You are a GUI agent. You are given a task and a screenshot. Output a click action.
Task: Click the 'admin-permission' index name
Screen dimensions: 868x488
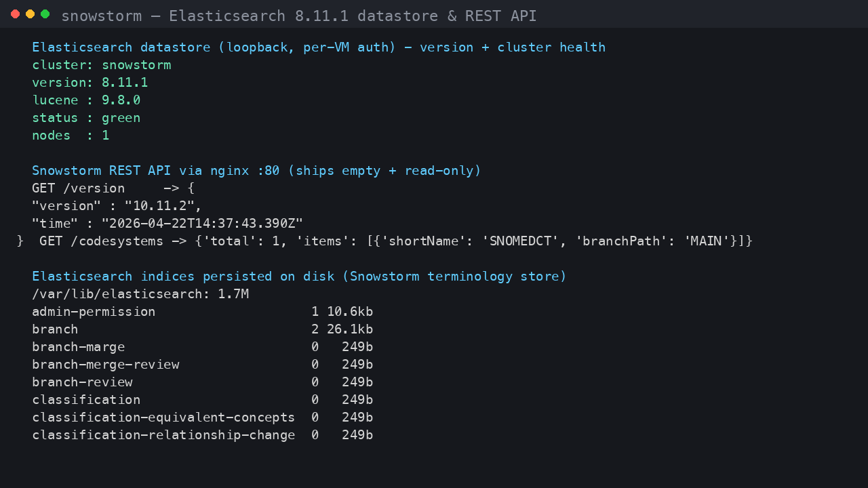point(94,312)
